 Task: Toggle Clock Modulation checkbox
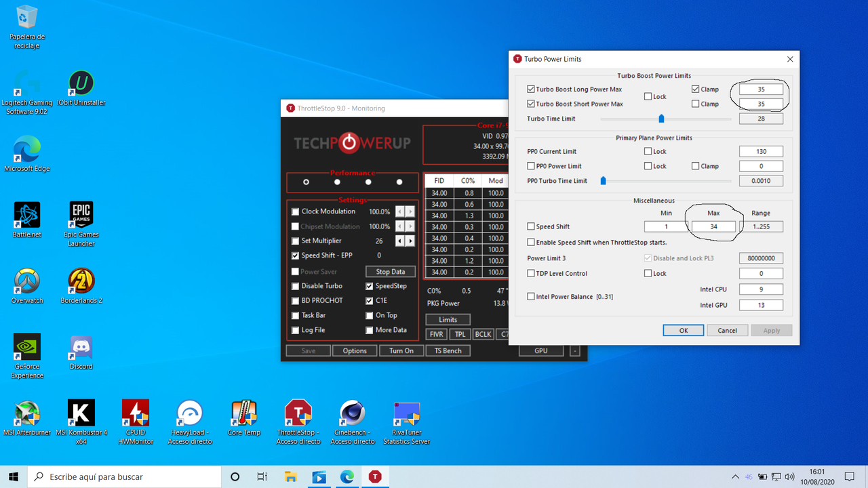[295, 211]
